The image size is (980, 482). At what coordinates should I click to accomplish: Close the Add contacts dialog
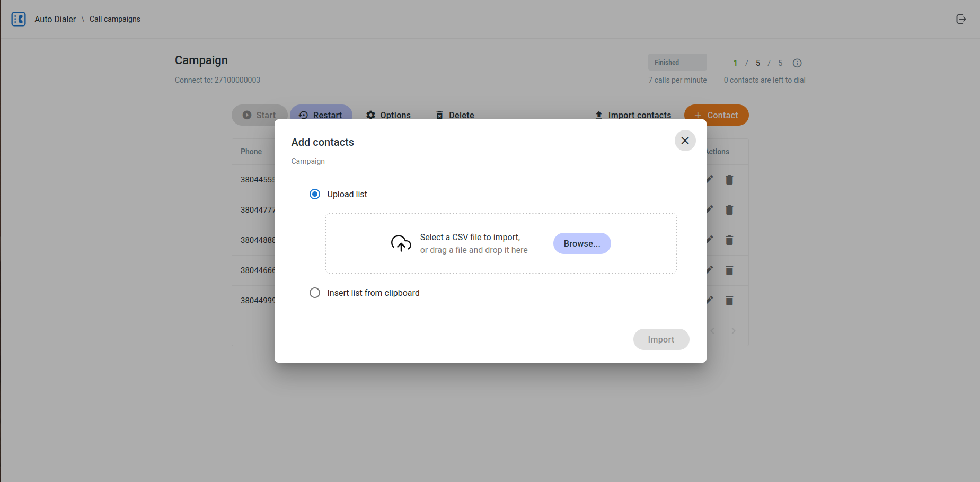(x=685, y=141)
